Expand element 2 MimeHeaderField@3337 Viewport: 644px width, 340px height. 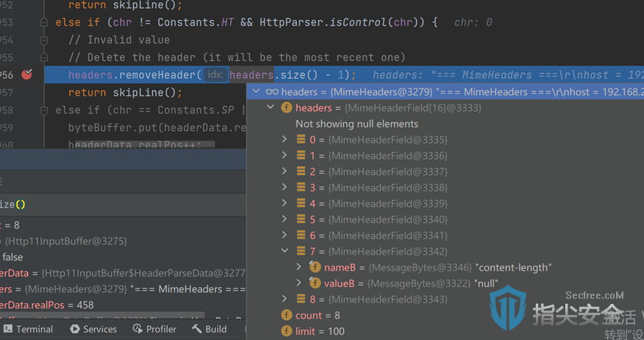tap(284, 171)
